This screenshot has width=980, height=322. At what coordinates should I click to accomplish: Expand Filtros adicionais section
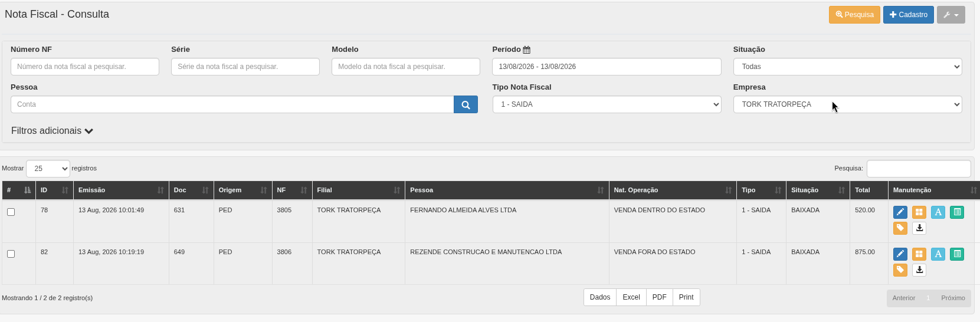(52, 131)
